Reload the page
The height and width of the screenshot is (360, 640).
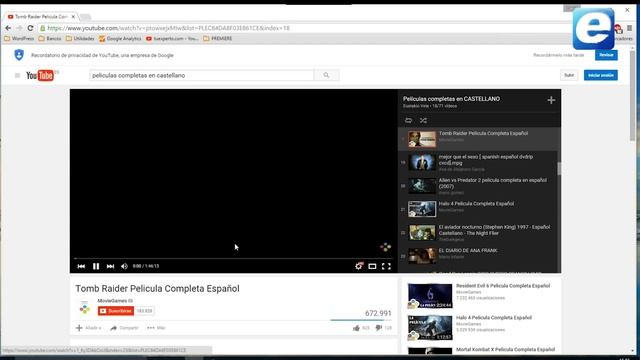click(x=30, y=28)
